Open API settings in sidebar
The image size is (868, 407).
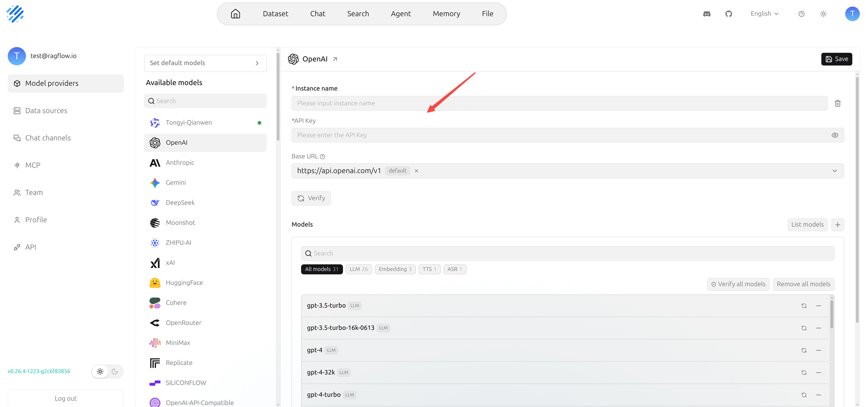click(x=66, y=247)
